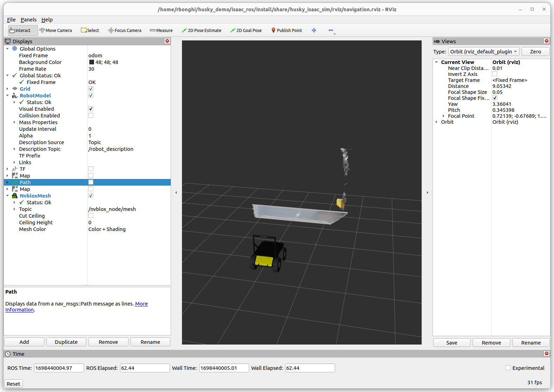The width and height of the screenshot is (554, 392).
Task: Click the ROS Time field
Action: pyautogui.click(x=59, y=368)
